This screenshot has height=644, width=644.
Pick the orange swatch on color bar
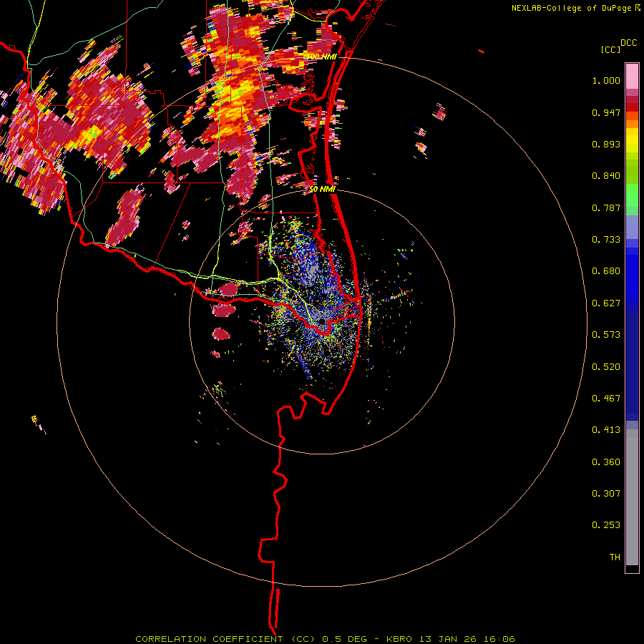(632, 124)
